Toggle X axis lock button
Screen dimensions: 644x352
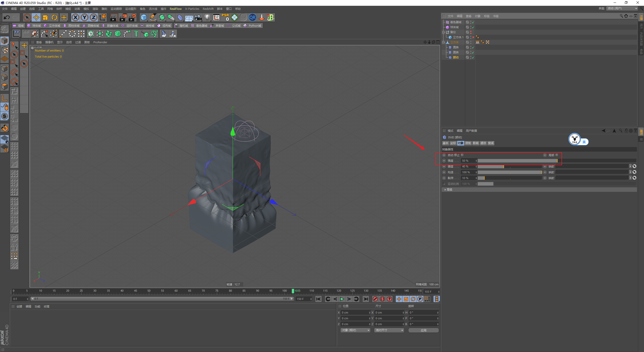click(75, 17)
